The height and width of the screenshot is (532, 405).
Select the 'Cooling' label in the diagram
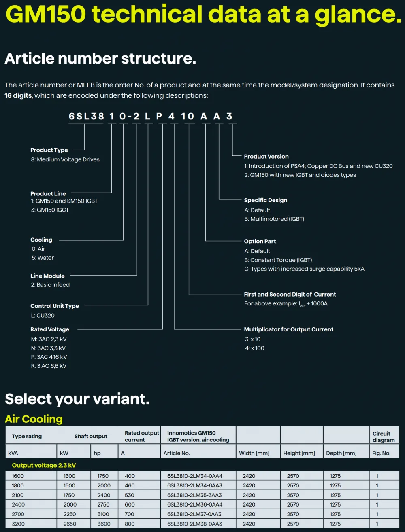pos(41,240)
